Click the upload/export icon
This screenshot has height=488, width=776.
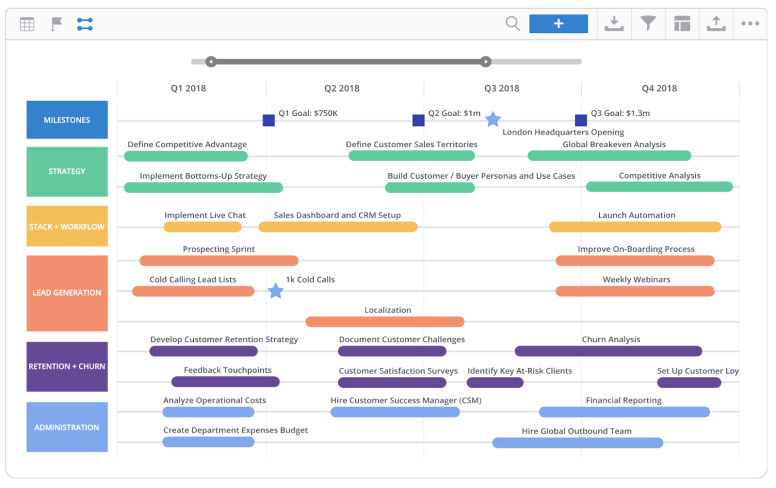(x=716, y=23)
